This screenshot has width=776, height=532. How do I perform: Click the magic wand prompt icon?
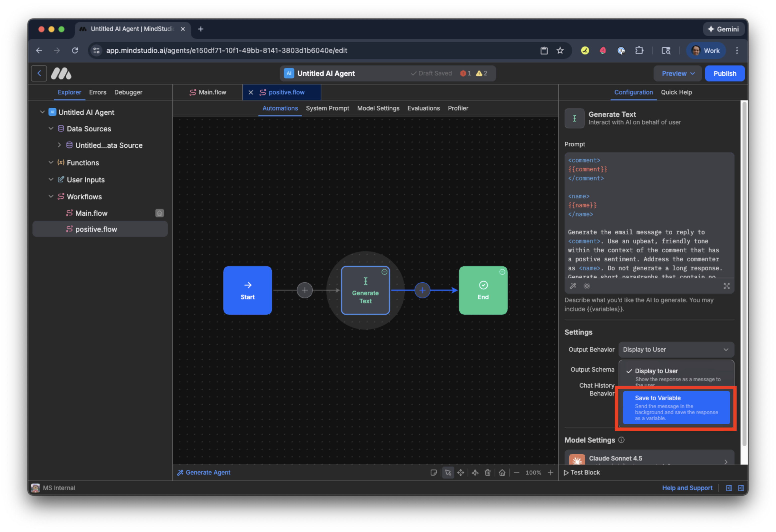pos(573,286)
